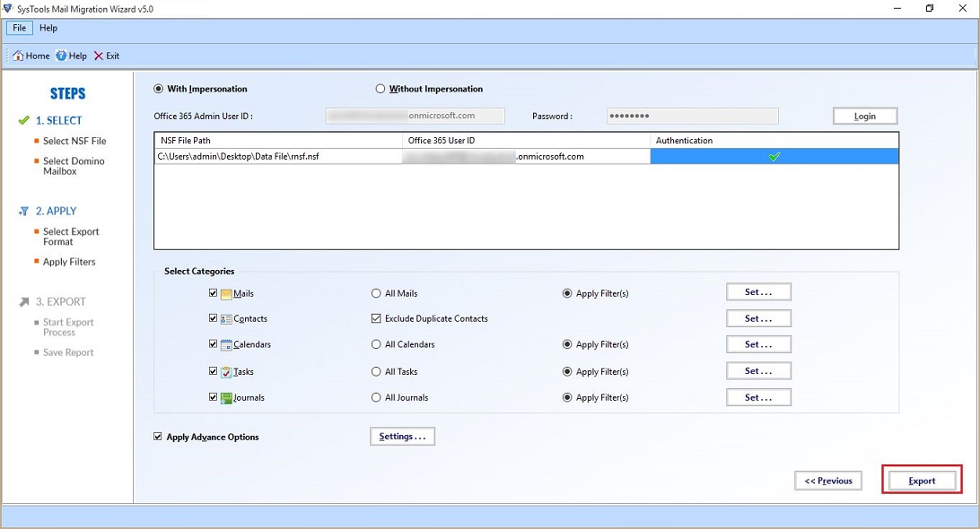Click the Calendars icon
This screenshot has height=529, width=980.
coord(226,345)
